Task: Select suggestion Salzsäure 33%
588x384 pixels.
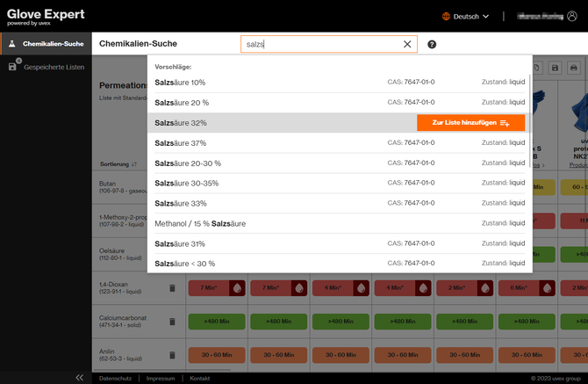Action: 340,204
